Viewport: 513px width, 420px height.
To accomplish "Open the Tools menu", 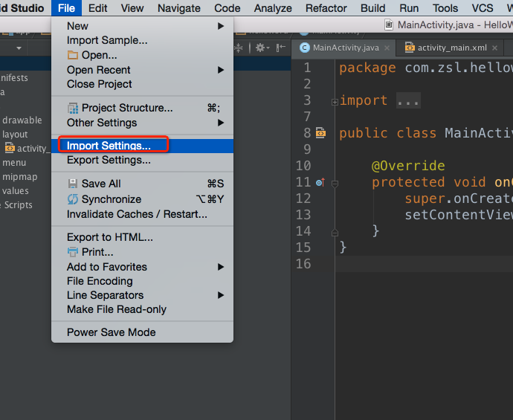I will pos(445,8).
